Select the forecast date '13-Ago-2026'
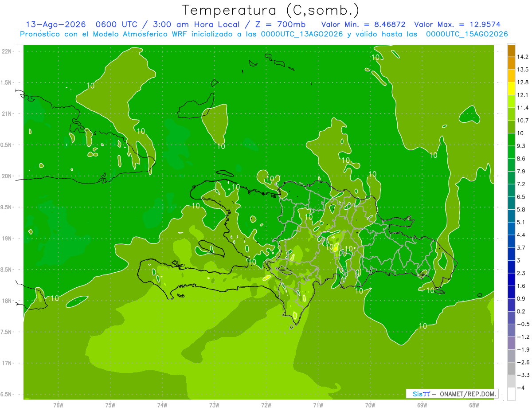 click(55, 24)
